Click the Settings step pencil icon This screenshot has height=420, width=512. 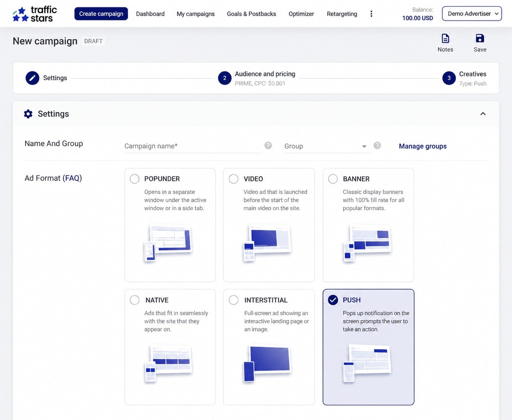tap(32, 78)
